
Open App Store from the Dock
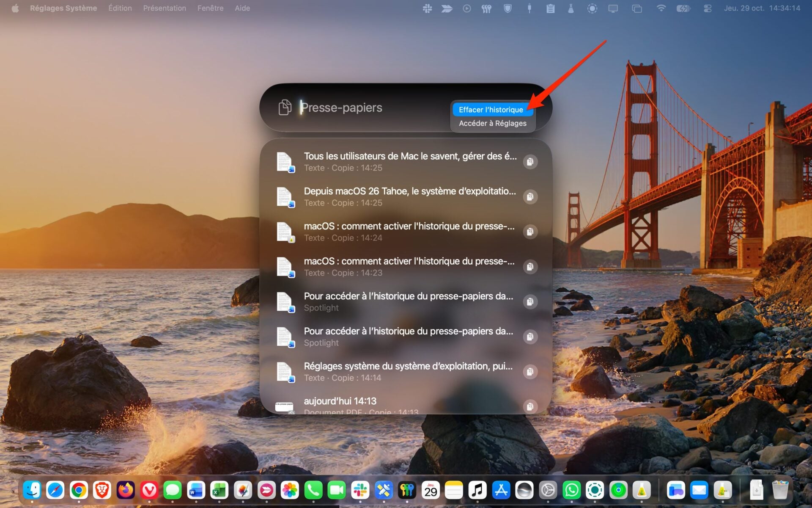pos(501,490)
